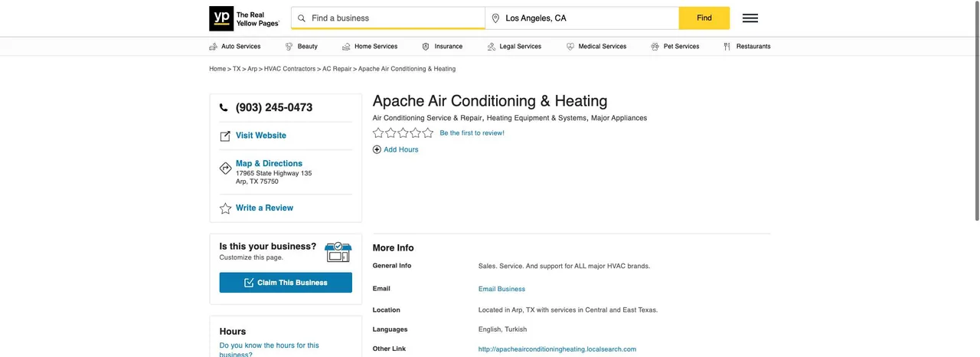
Task: Click the YP Real Yellow Pages logo
Action: click(x=244, y=18)
